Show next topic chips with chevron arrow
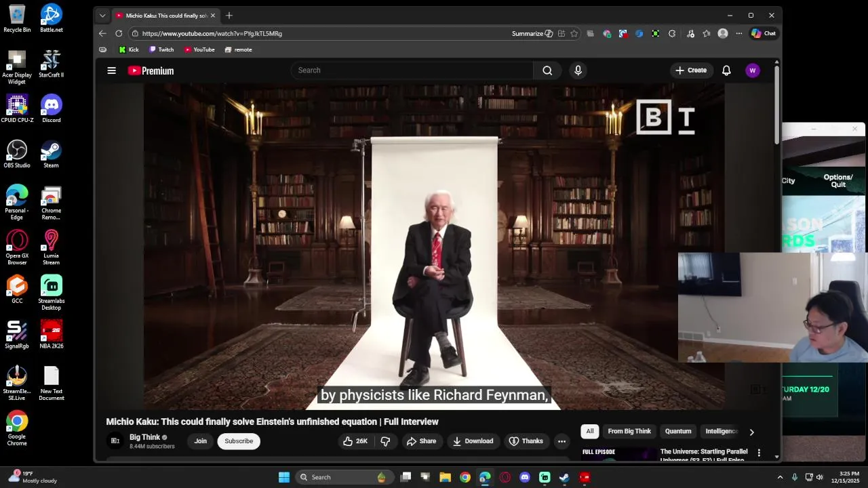This screenshot has width=868, height=488. coord(751,432)
